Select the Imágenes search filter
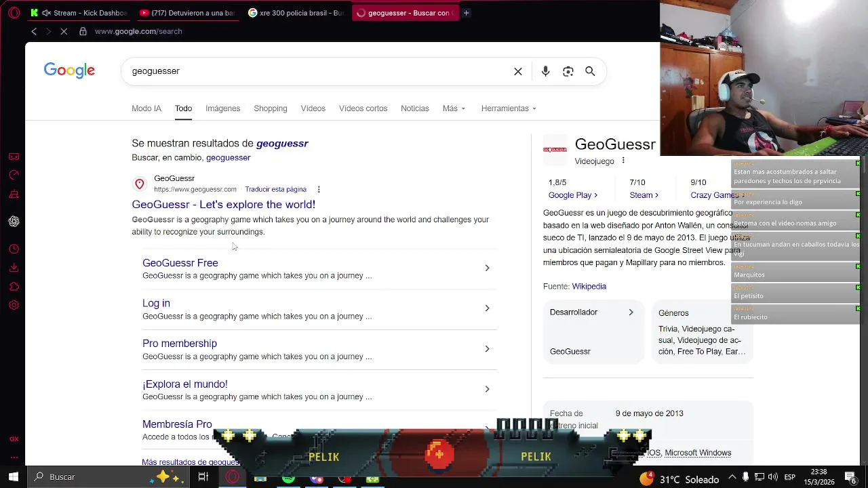868x488 pixels. (x=223, y=108)
